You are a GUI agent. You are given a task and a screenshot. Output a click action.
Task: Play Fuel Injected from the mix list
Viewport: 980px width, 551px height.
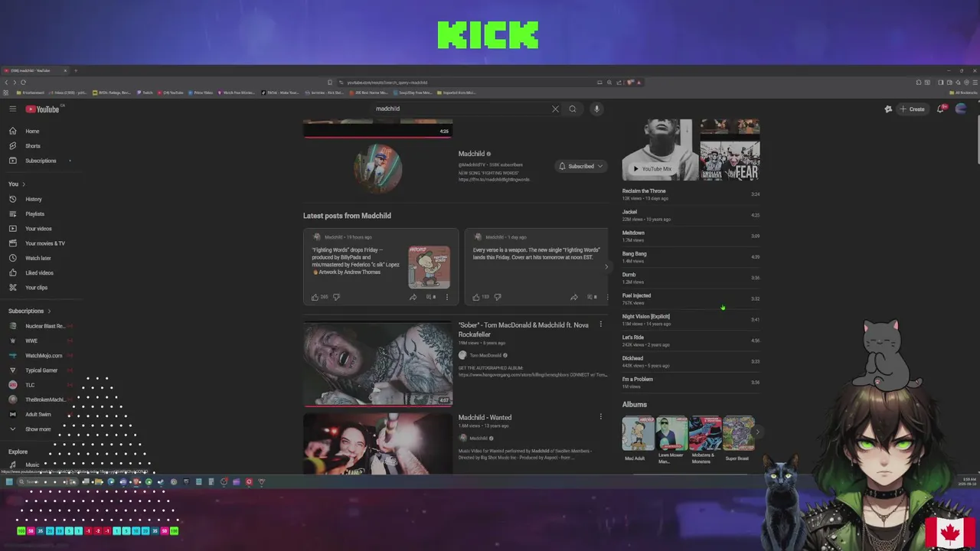[691, 298]
